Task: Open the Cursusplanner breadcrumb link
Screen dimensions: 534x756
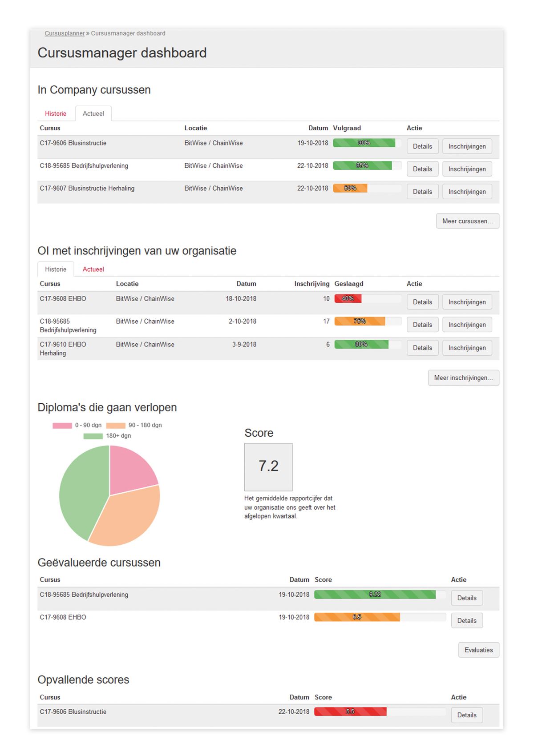Action: click(65, 33)
